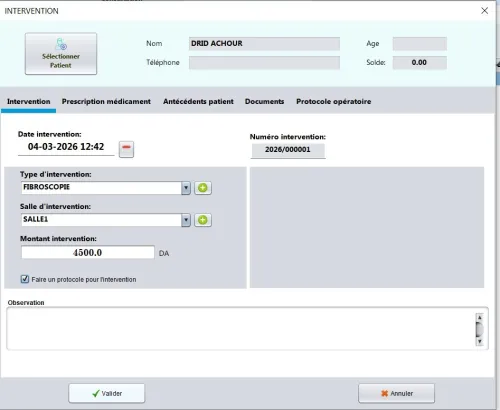Switch to the Intervention tab
500x410 pixels.
point(29,101)
